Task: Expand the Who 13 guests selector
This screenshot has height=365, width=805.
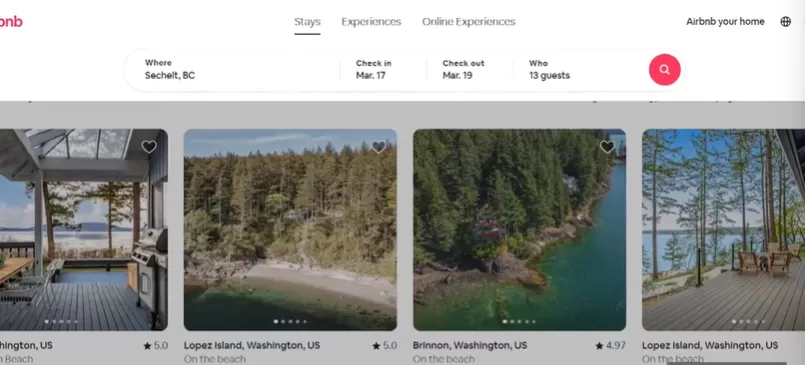Action: pyautogui.click(x=578, y=70)
